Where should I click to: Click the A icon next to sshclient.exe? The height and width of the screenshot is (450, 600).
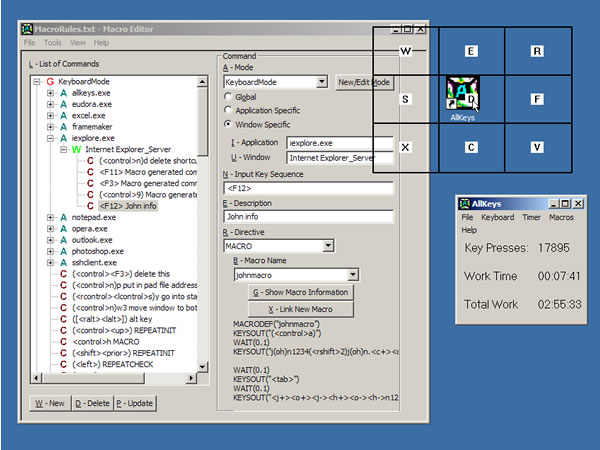[64, 262]
